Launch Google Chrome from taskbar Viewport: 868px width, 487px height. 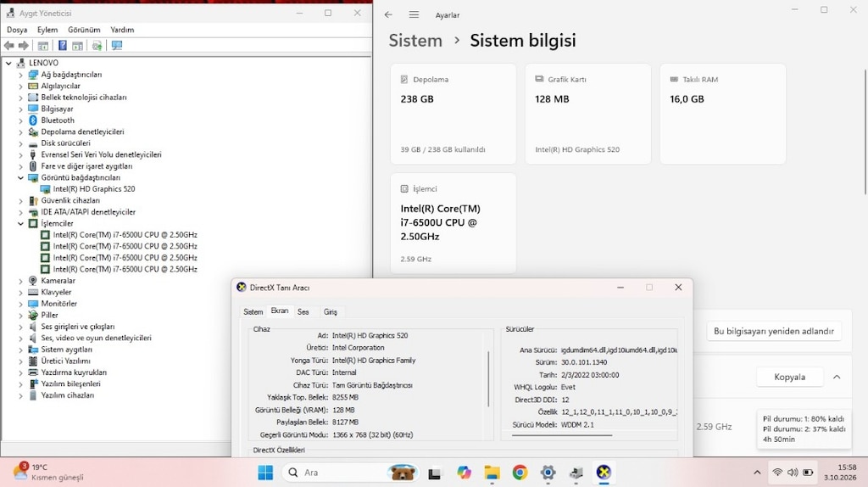[x=520, y=473]
